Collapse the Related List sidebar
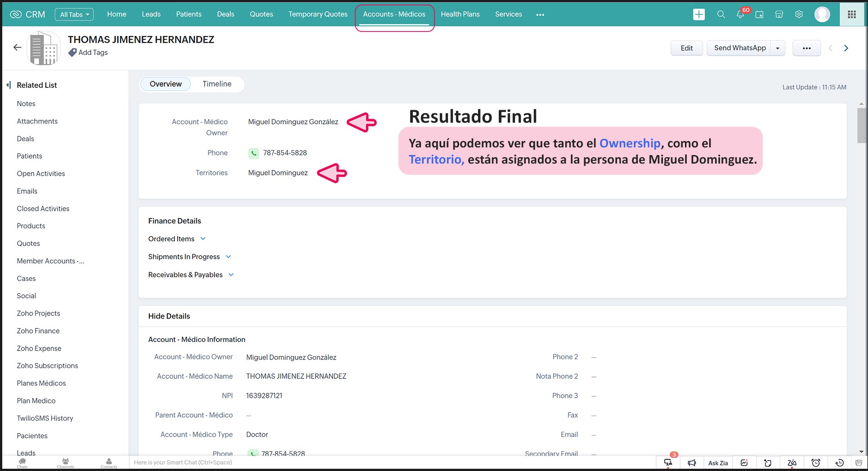This screenshot has height=471, width=868. (x=9, y=85)
